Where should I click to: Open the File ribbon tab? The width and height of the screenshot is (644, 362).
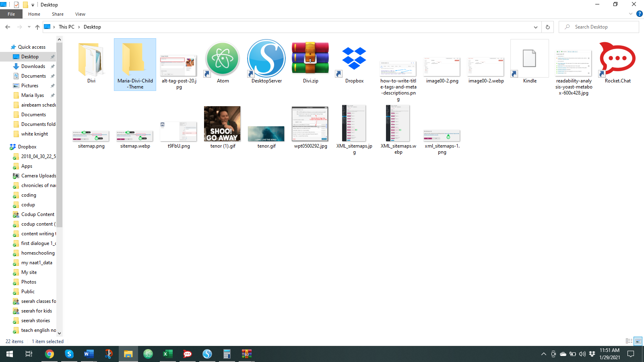(x=11, y=14)
